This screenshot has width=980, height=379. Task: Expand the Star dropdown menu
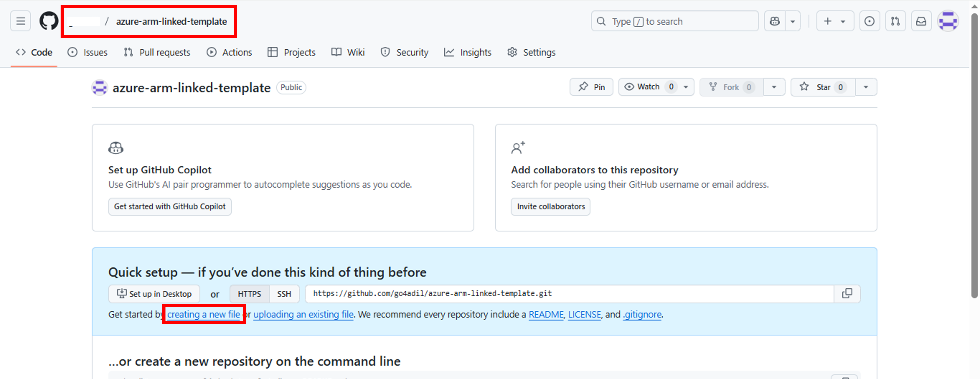(866, 87)
